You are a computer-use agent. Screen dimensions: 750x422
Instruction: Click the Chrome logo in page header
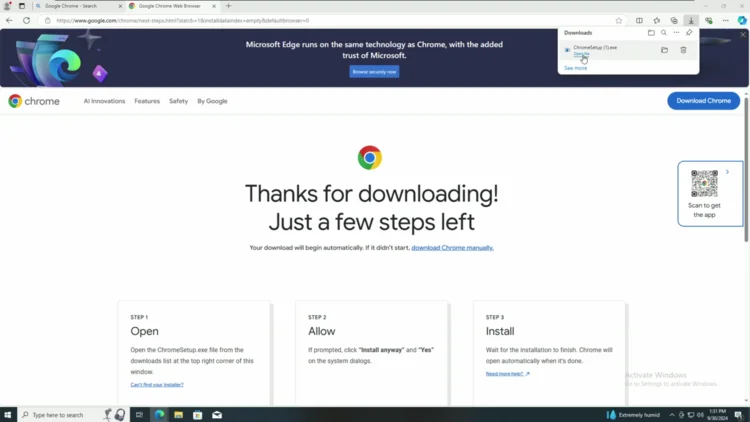click(34, 101)
